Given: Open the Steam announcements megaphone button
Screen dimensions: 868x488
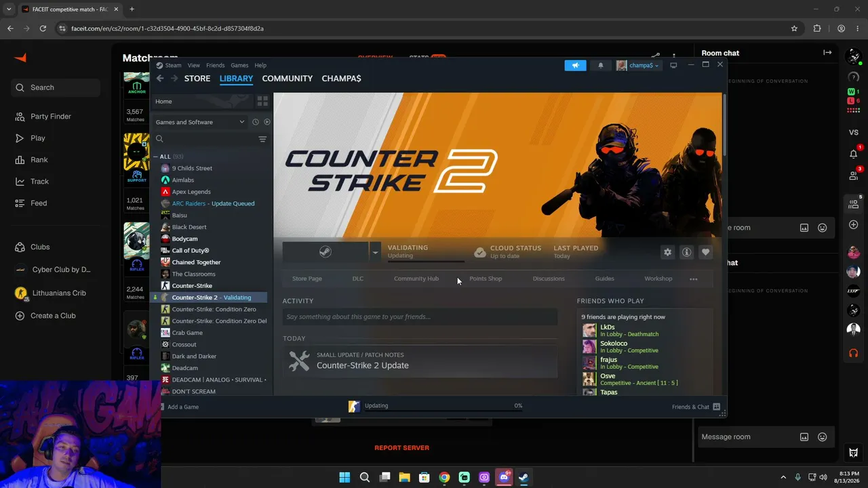Looking at the screenshot, I should click(575, 65).
